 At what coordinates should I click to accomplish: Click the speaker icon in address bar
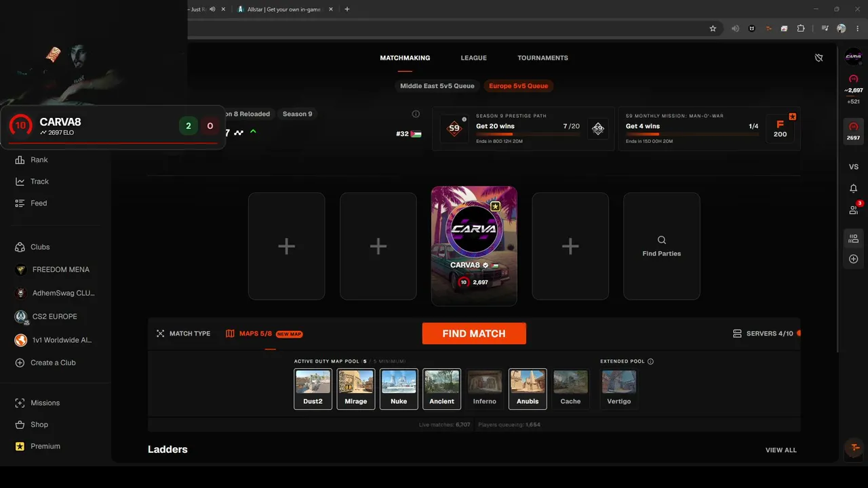click(x=735, y=28)
